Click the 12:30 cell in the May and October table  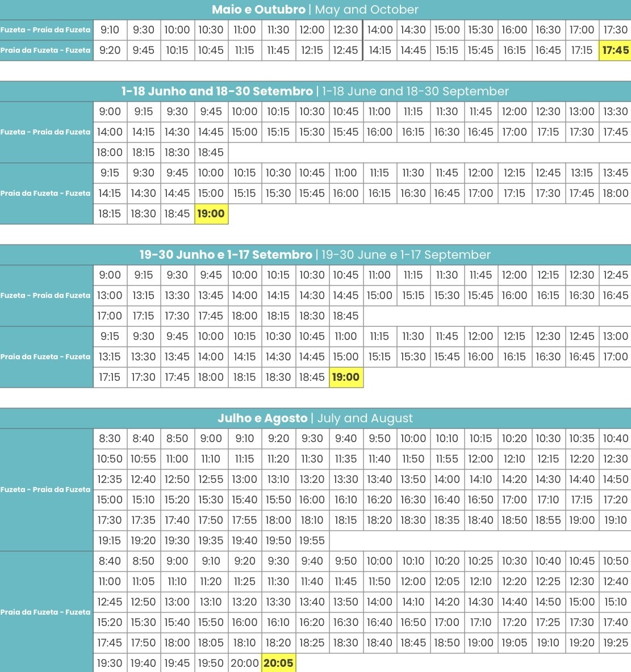[x=346, y=30]
